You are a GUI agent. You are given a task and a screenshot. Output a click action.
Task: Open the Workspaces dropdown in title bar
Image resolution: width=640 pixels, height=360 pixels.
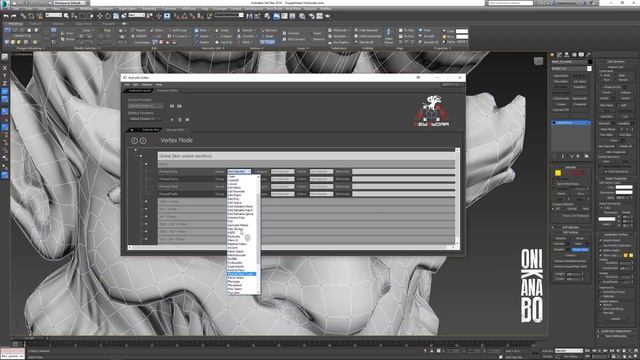(70, 3)
